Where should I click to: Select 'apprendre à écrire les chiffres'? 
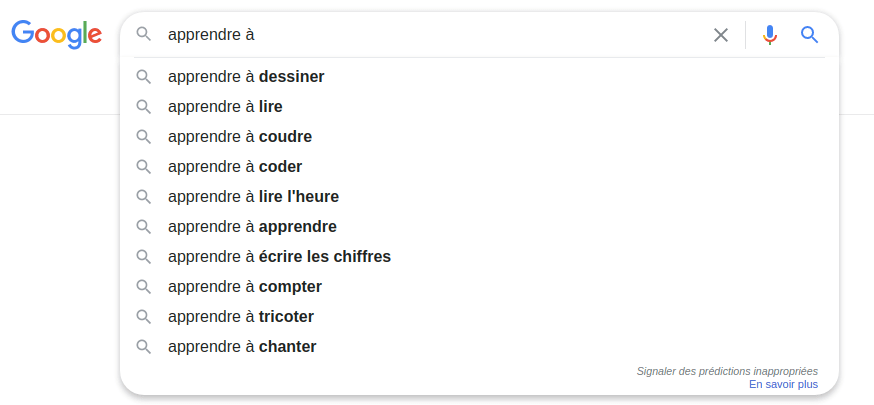pos(279,257)
